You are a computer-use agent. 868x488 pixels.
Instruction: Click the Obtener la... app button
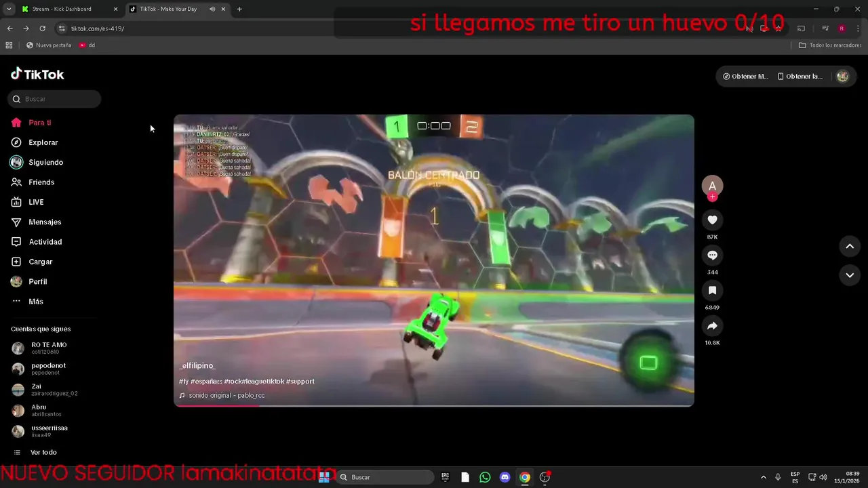click(x=800, y=77)
